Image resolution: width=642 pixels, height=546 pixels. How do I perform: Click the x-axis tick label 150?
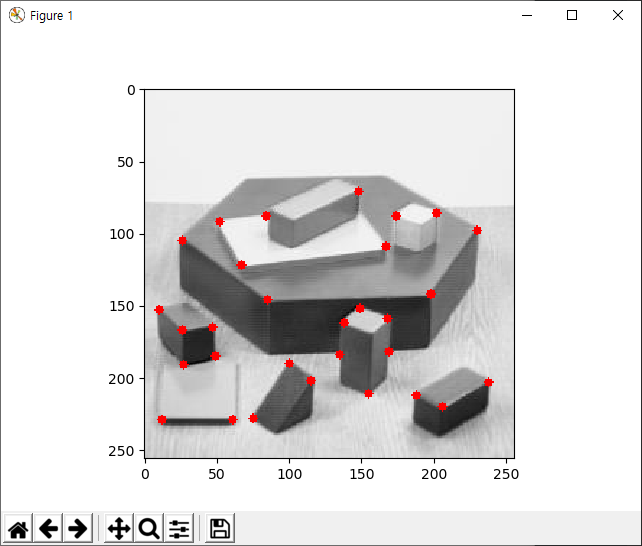[x=362, y=474]
